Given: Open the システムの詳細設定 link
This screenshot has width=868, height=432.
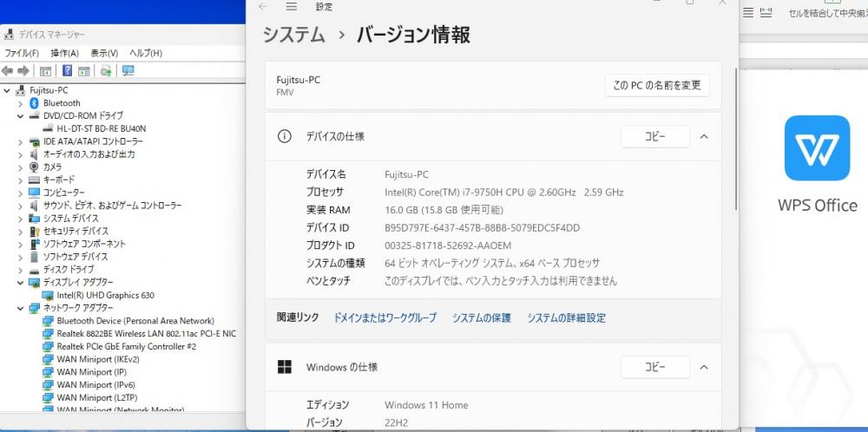Looking at the screenshot, I should point(566,318).
